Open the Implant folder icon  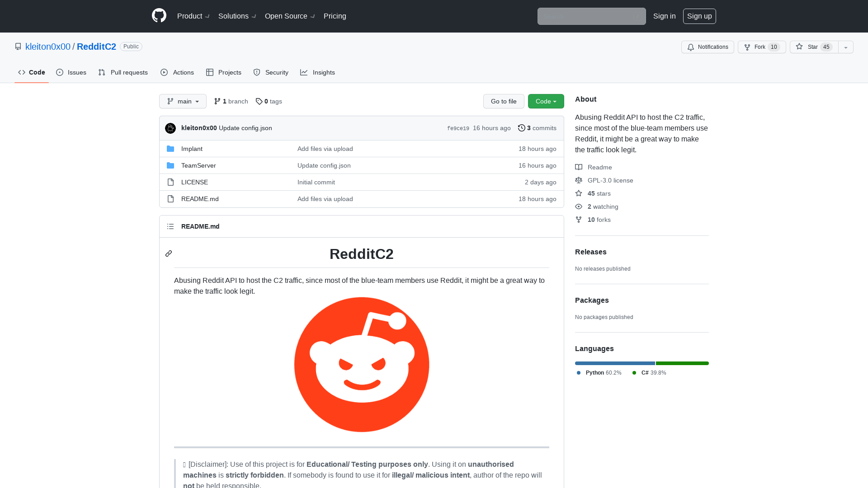(170, 149)
